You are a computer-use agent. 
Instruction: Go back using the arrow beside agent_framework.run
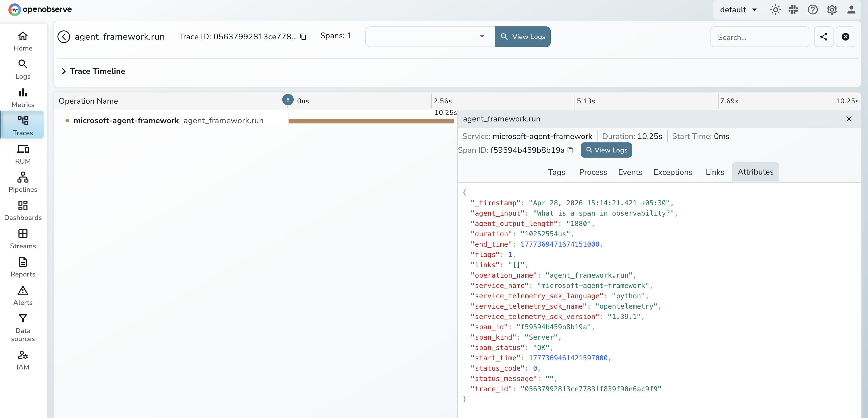coord(64,36)
